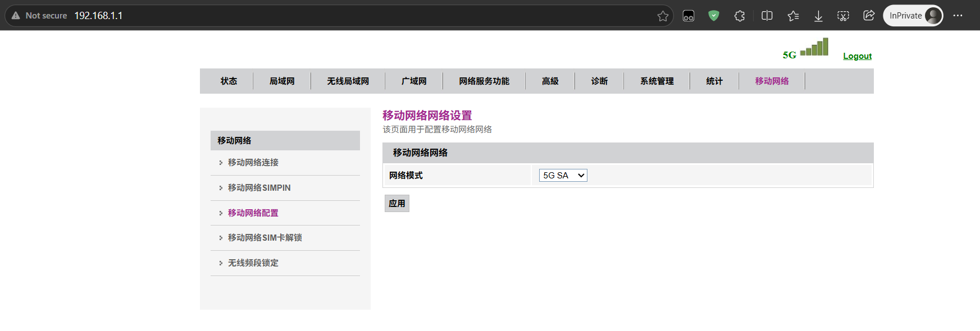Open the 系统管理 tab

pos(657,81)
